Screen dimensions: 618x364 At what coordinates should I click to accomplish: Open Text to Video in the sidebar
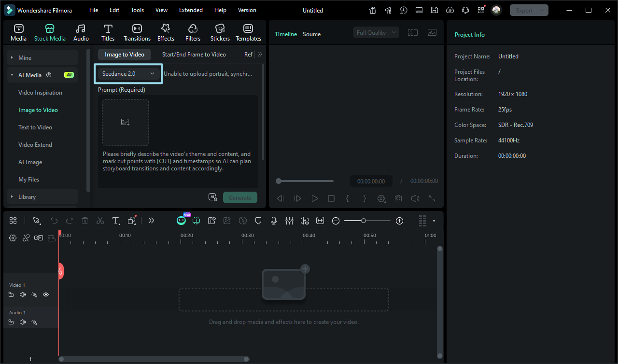(x=35, y=127)
